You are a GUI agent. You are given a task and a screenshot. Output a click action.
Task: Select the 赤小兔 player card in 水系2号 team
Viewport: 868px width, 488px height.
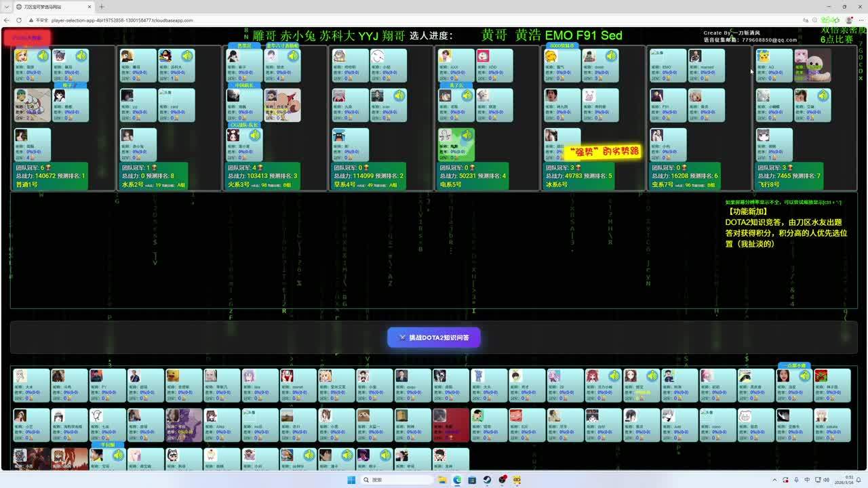[x=138, y=144]
